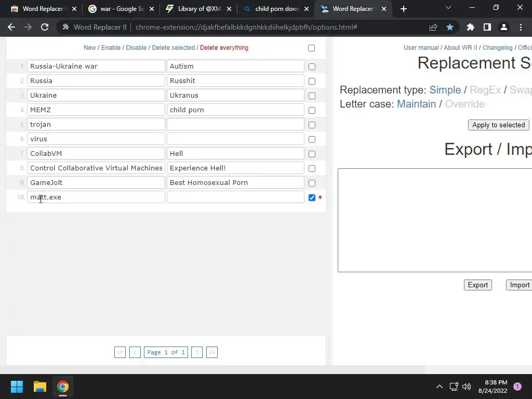Click the 'New' link to add a rule
The width and height of the screenshot is (532, 399).
(89, 48)
